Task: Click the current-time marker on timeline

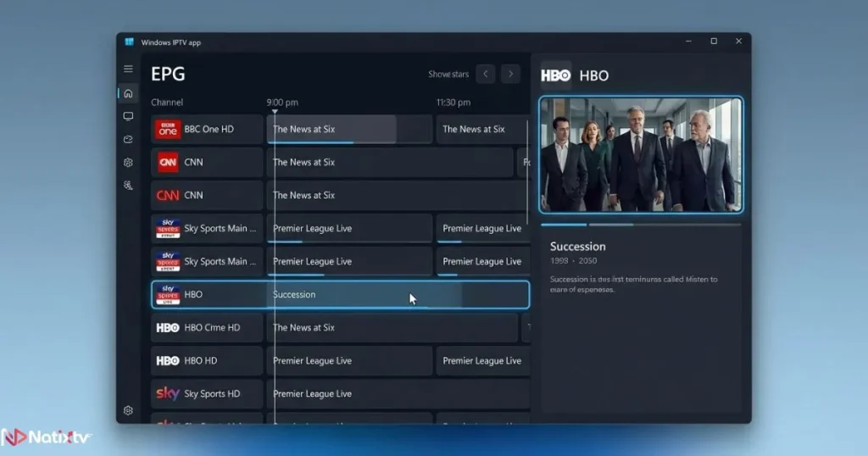Action: click(x=275, y=112)
